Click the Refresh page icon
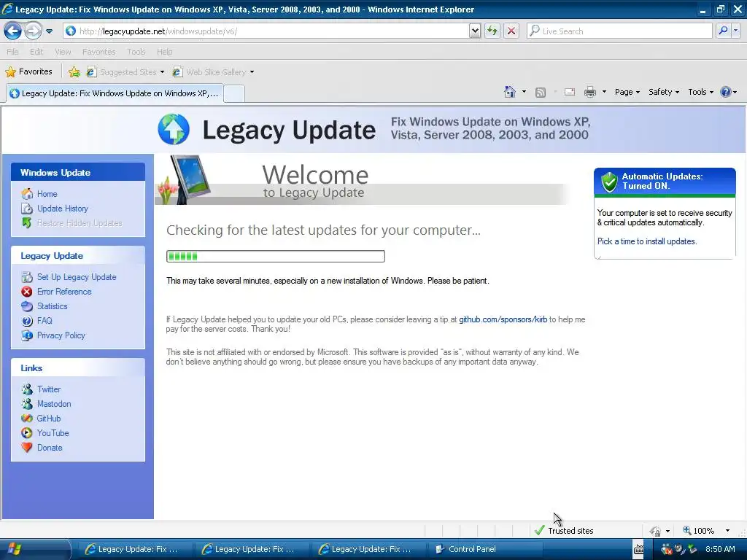 click(x=492, y=31)
